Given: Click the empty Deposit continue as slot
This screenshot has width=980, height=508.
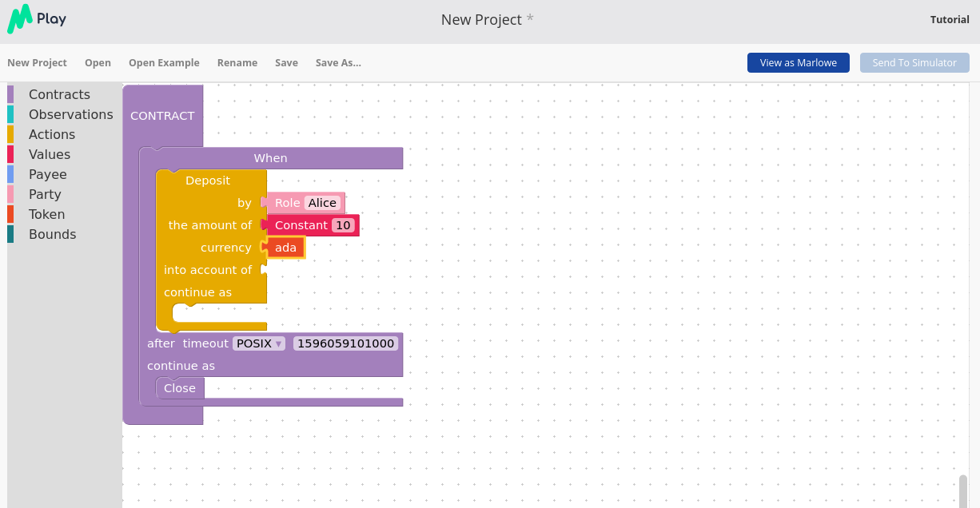Looking at the screenshot, I should pos(219,313).
